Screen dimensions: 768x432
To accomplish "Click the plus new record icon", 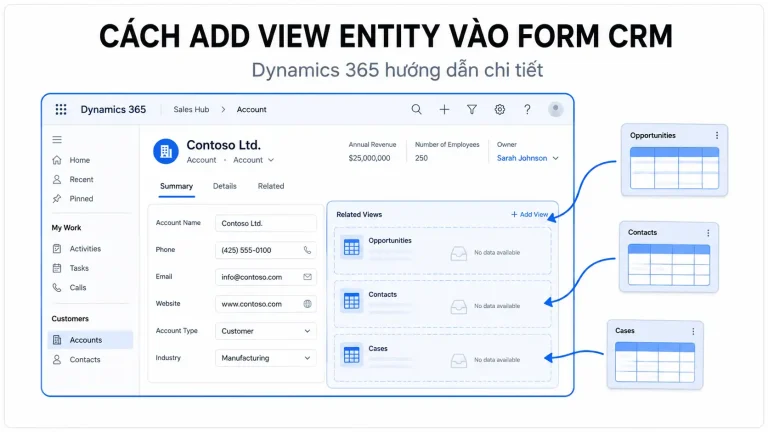I will [x=444, y=109].
